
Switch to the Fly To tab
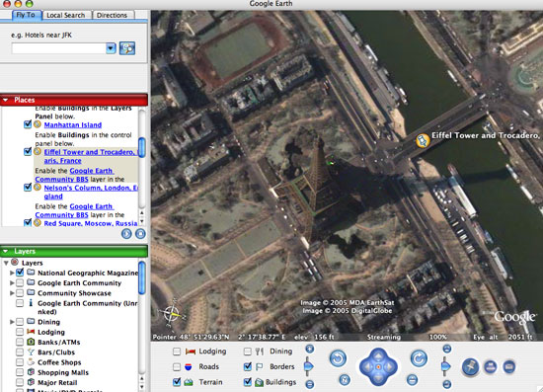pos(26,15)
